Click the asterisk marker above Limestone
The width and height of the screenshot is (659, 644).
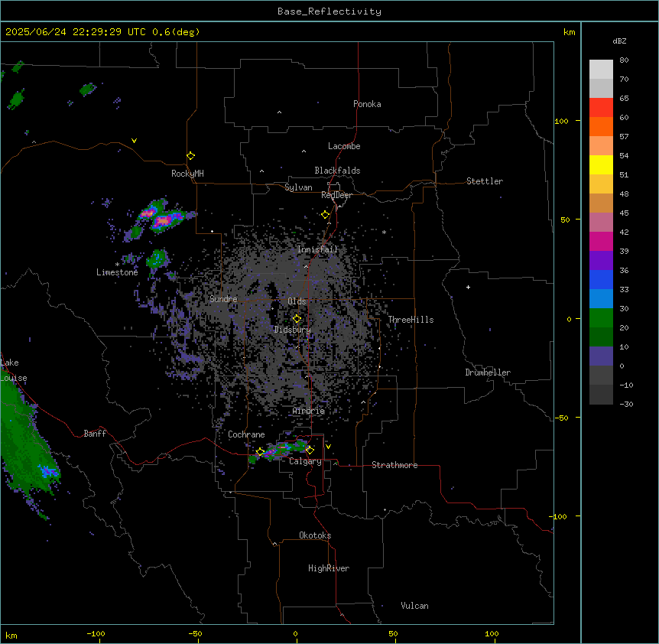point(117,265)
